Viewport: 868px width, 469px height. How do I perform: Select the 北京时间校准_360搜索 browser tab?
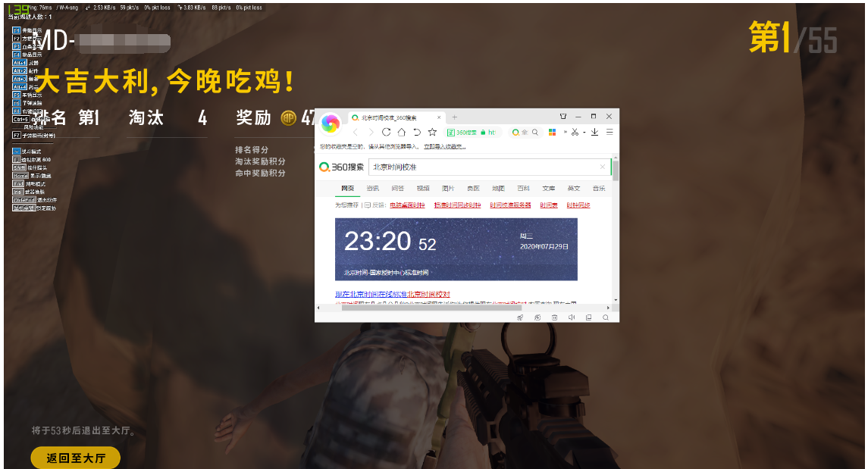click(x=396, y=117)
